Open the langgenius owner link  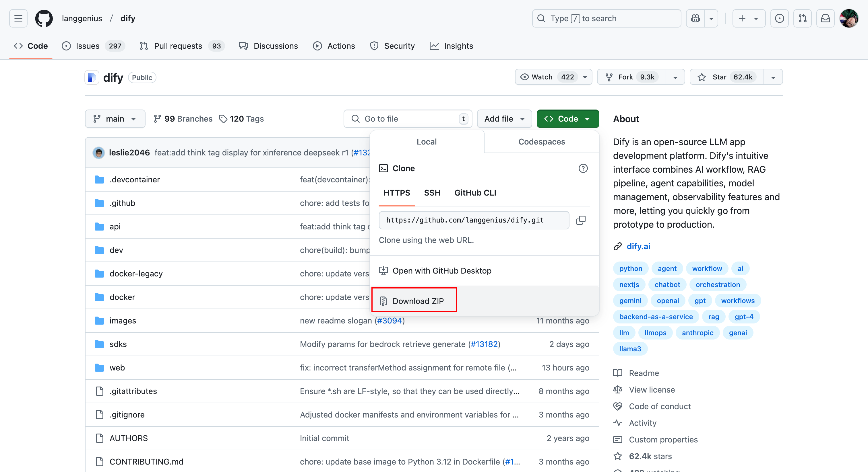tap(82, 18)
